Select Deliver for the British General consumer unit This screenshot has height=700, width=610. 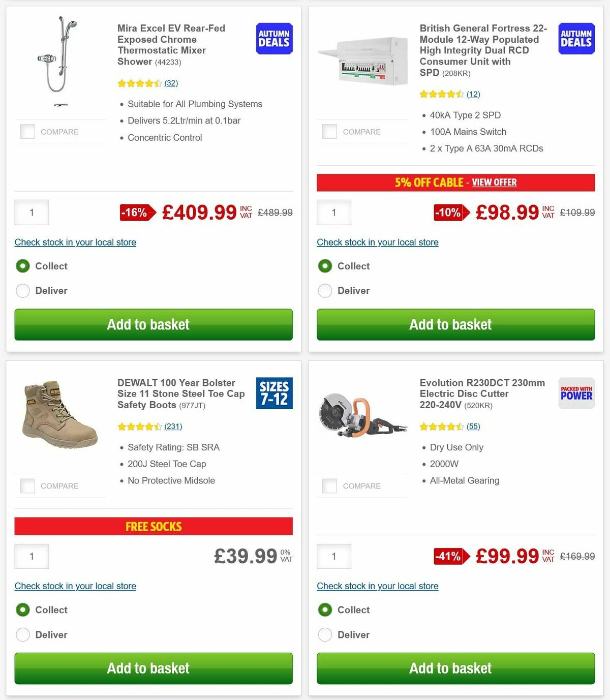(325, 290)
